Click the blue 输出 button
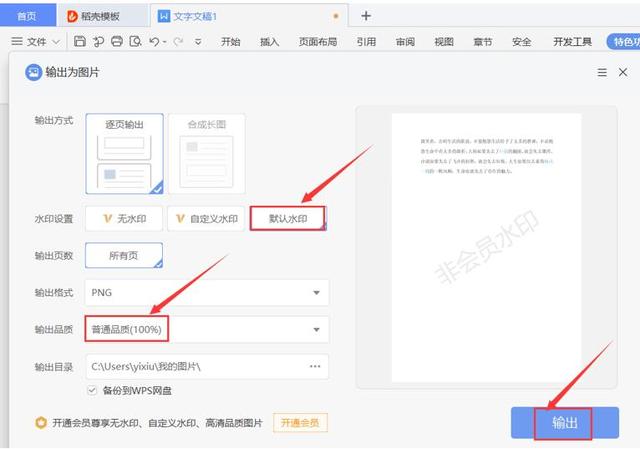Viewport: 640px width, 449px height. [x=565, y=423]
